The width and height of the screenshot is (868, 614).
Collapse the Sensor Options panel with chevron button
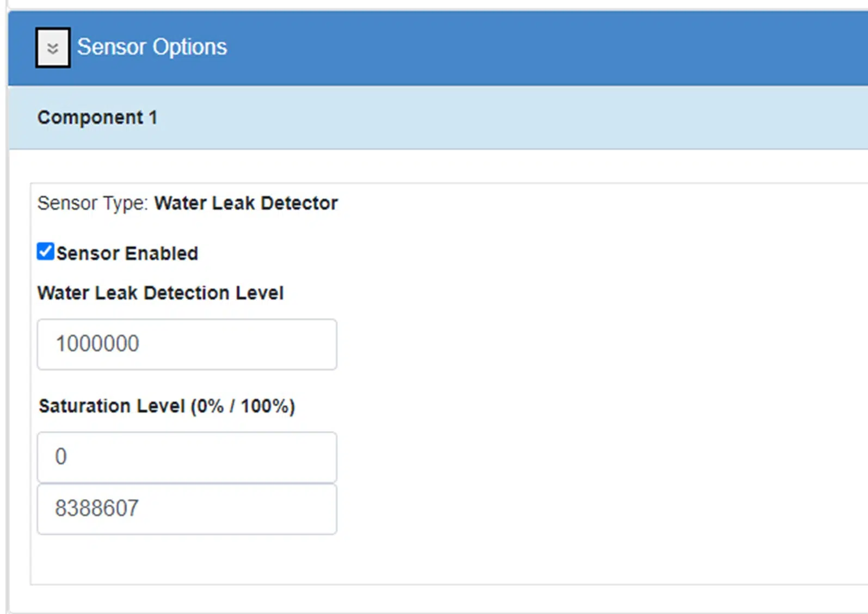point(53,48)
